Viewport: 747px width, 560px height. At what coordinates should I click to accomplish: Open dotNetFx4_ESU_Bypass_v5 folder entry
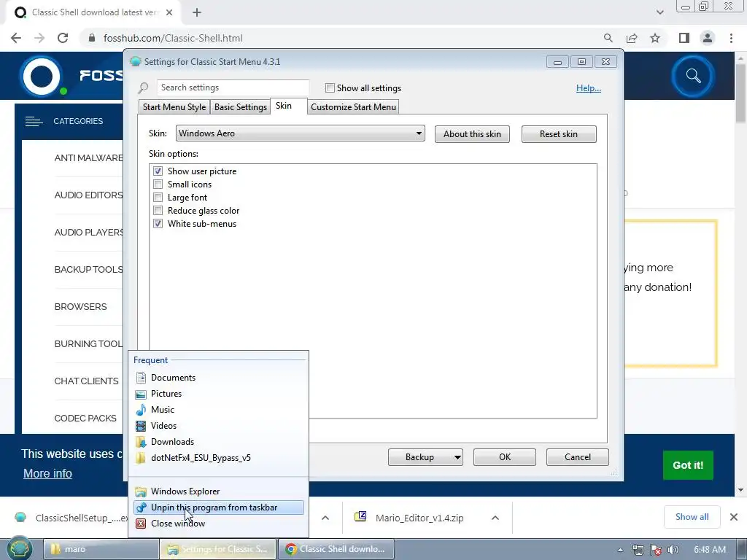coord(219,458)
